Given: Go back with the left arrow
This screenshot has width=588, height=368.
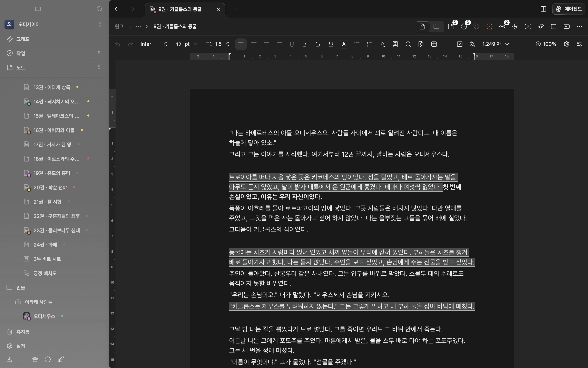Looking at the screenshot, I should (x=118, y=9).
